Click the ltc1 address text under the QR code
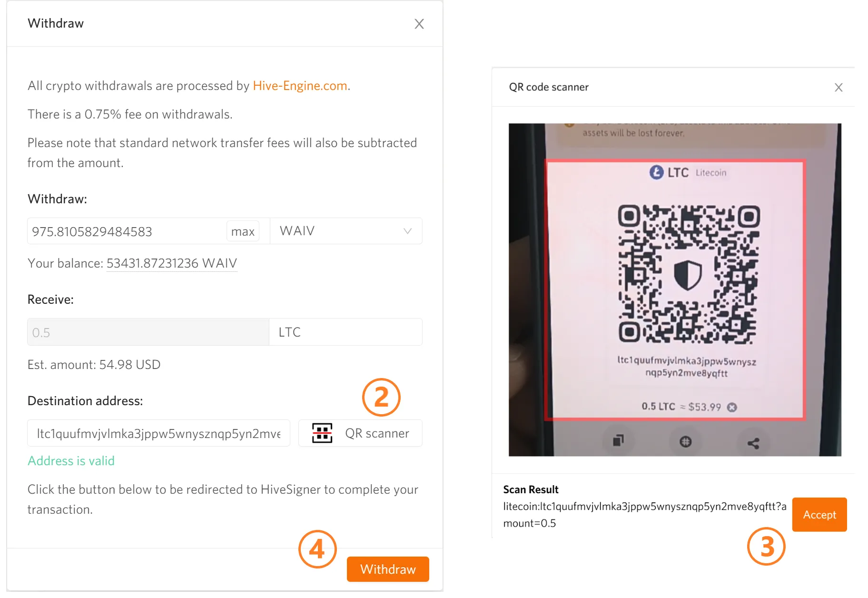 (x=687, y=367)
